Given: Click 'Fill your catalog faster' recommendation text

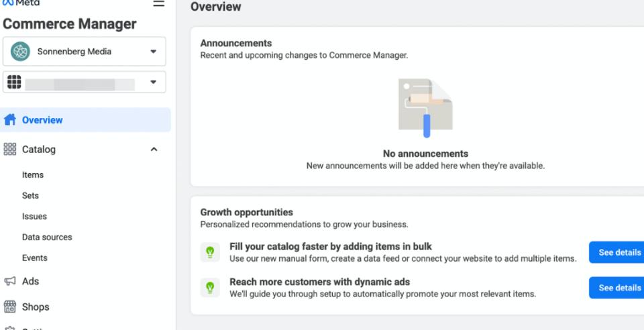Looking at the screenshot, I should [x=331, y=246].
